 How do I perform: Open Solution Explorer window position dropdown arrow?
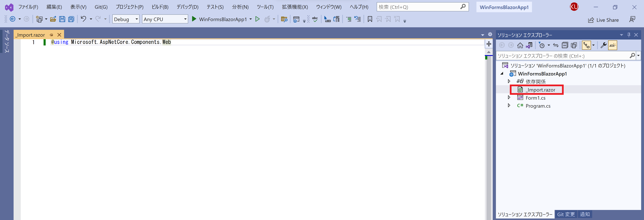[x=621, y=35]
